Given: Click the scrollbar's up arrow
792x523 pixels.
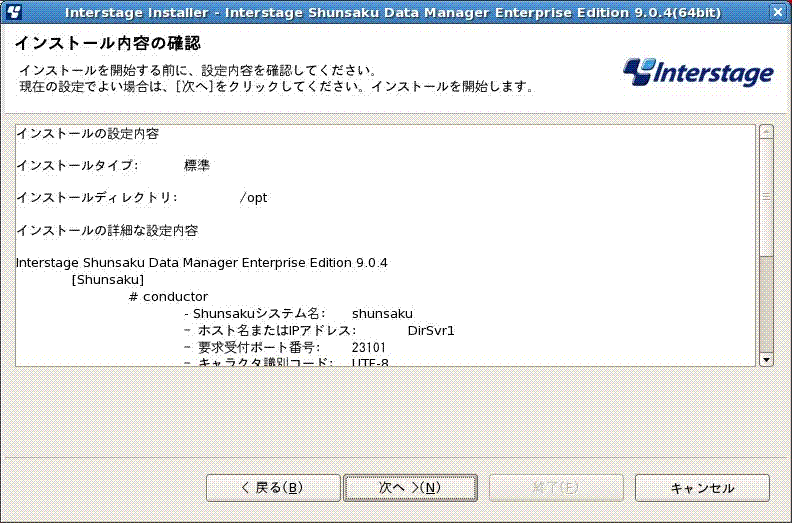Looking at the screenshot, I should click(766, 132).
